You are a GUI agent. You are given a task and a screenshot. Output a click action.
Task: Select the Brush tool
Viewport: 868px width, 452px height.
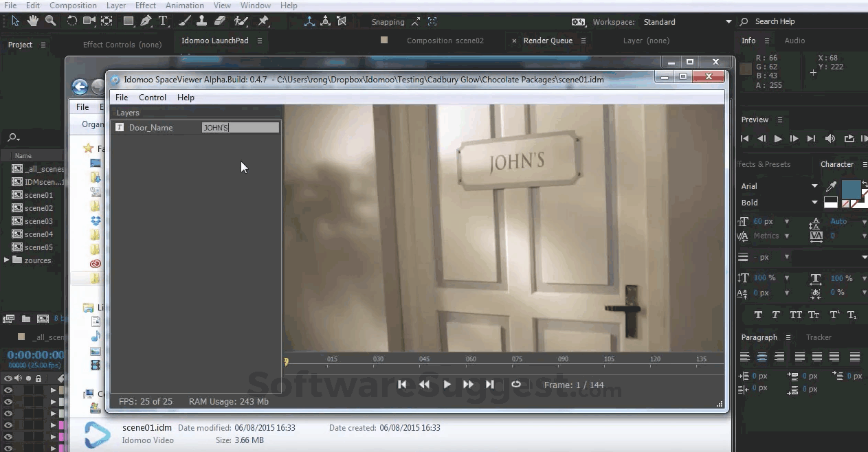(x=184, y=21)
